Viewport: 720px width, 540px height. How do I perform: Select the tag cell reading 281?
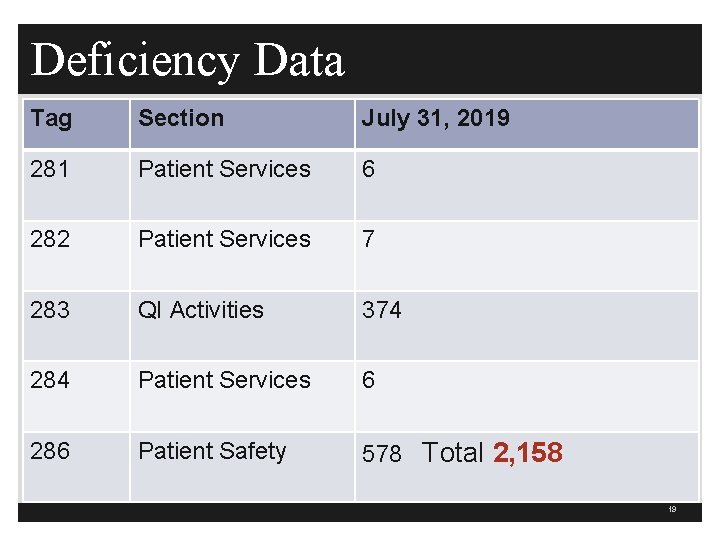point(50,169)
